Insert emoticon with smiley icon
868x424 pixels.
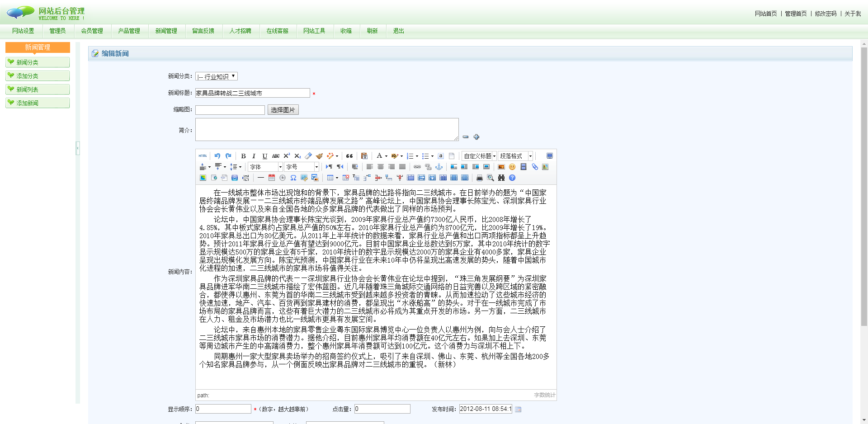tap(512, 167)
